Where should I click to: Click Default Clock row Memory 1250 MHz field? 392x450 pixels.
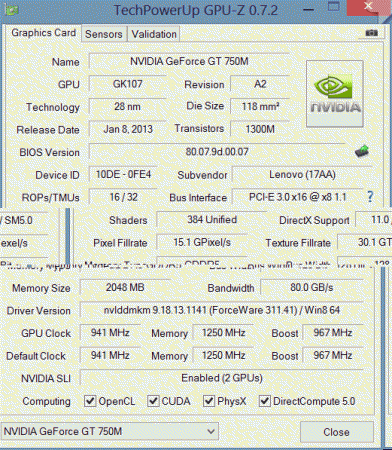(223, 355)
